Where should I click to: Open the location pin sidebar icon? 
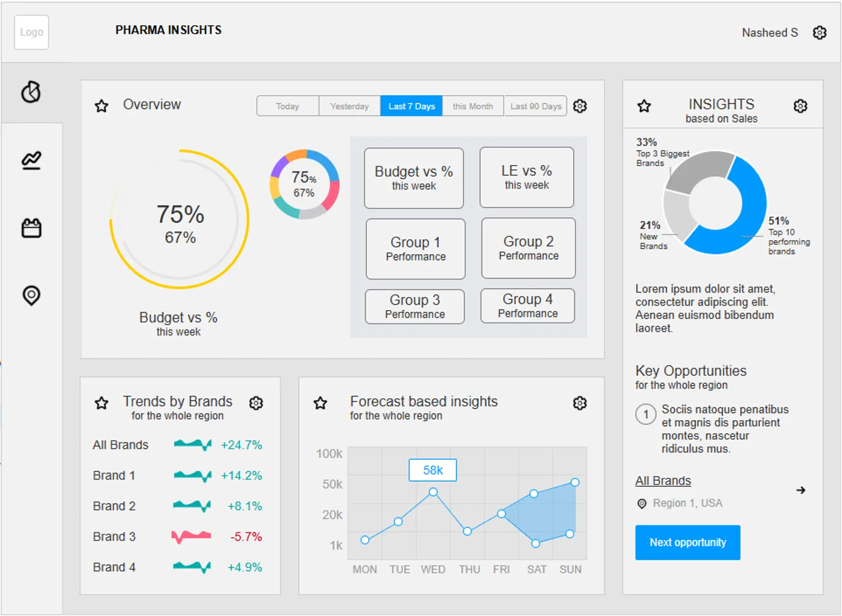point(31,295)
